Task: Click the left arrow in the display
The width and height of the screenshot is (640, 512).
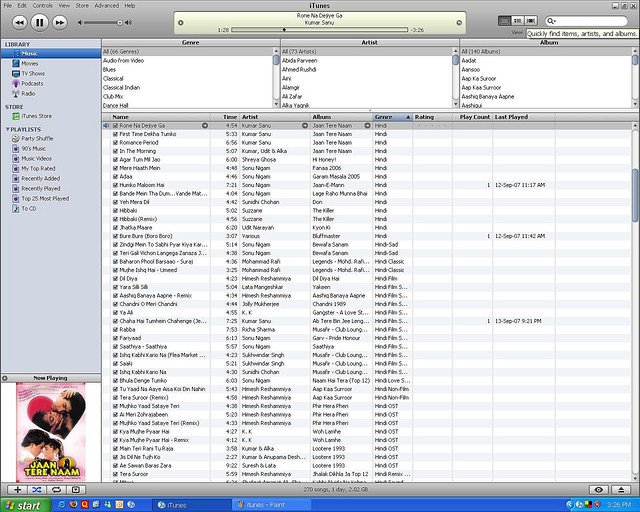Action: 181,23
